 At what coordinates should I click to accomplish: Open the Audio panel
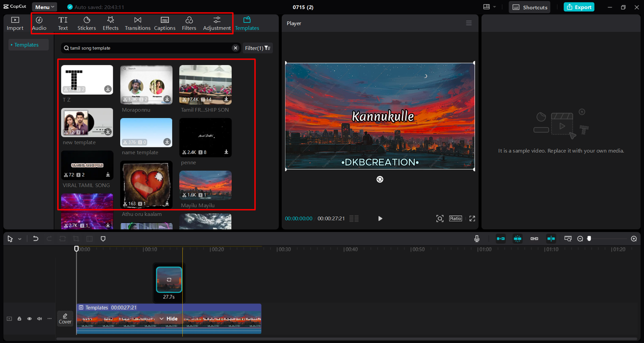(39, 23)
